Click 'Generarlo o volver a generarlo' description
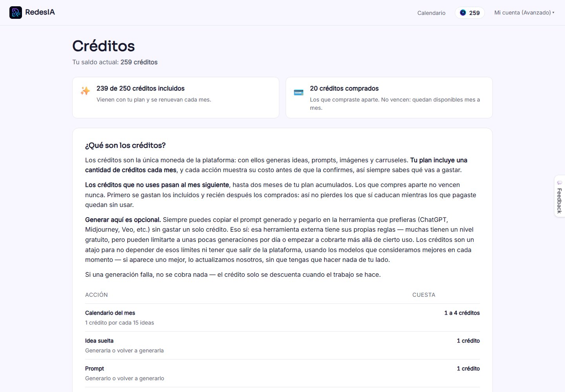Image resolution: width=565 pixels, height=392 pixels. pos(125,378)
